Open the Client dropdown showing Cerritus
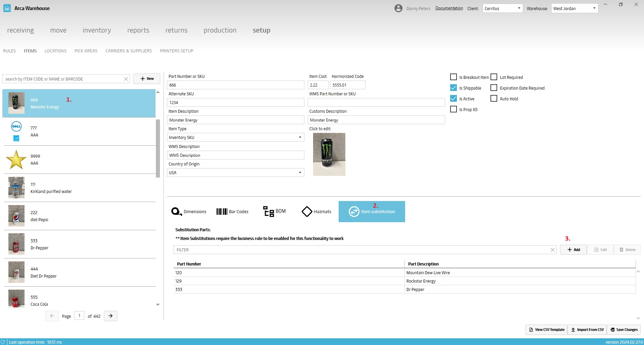The height and width of the screenshot is (345, 644). point(503,8)
